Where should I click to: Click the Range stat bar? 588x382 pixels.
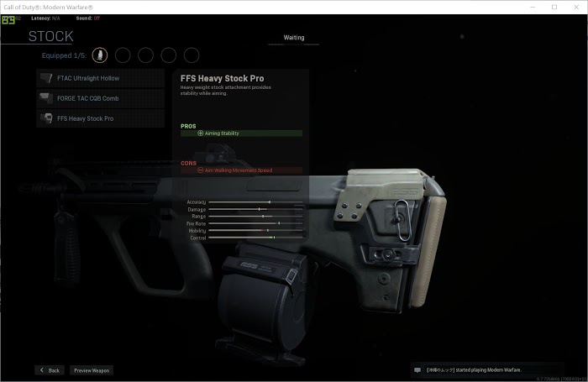pos(255,217)
